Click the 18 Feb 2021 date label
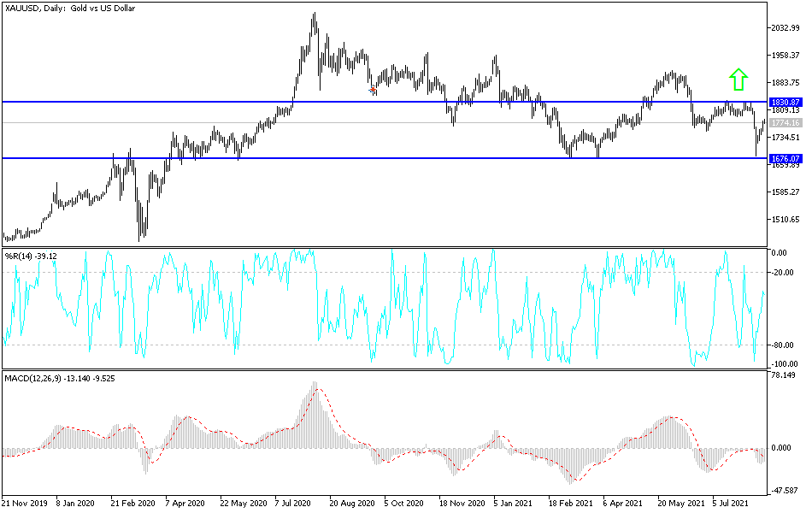 pos(571,503)
